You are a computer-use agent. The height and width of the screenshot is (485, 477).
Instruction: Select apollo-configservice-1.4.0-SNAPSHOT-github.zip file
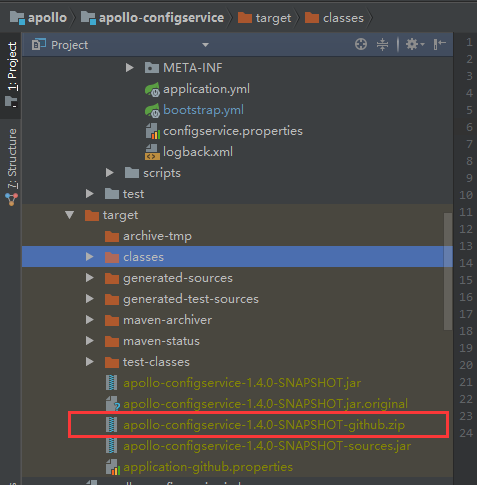264,425
